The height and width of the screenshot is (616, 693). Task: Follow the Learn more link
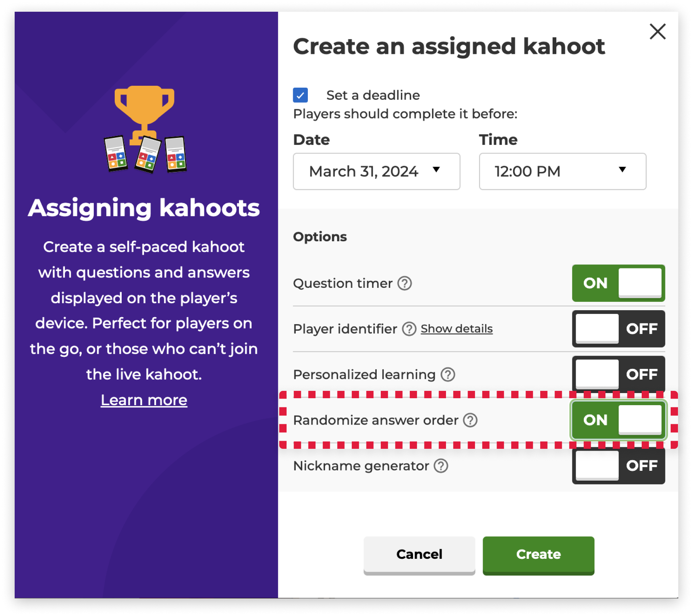tap(144, 400)
